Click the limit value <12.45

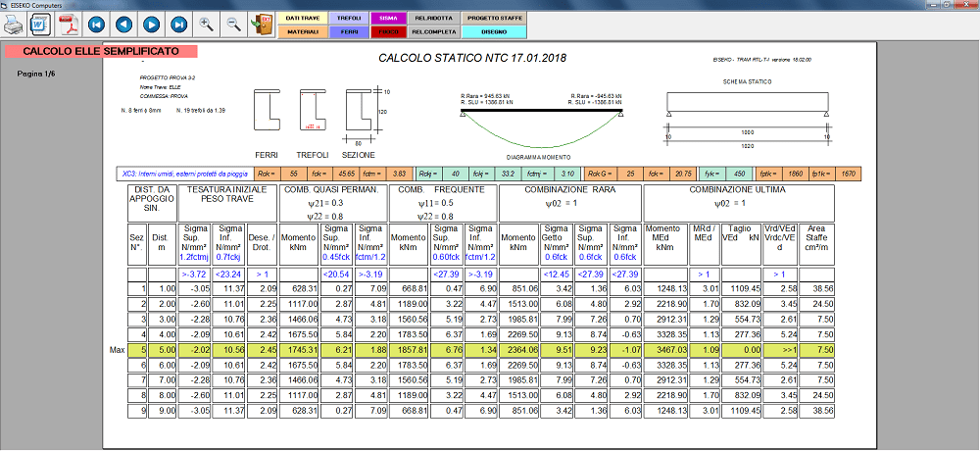click(557, 275)
